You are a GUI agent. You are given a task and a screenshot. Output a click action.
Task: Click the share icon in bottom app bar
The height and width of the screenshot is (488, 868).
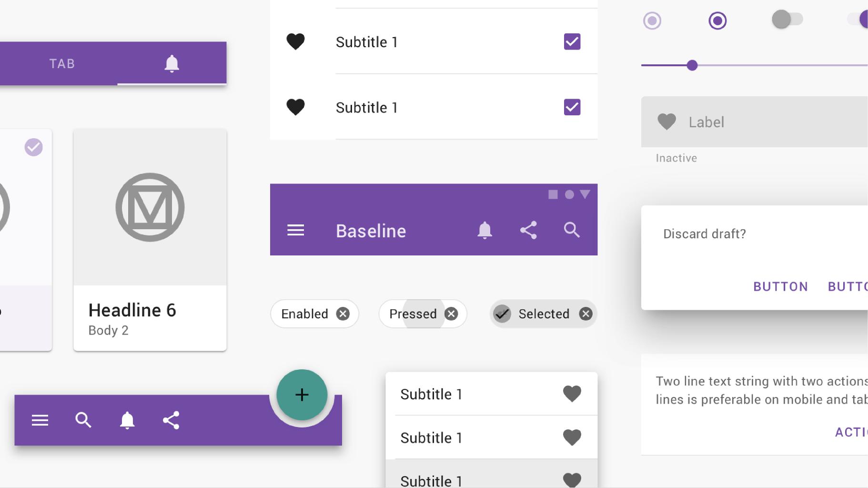(171, 420)
